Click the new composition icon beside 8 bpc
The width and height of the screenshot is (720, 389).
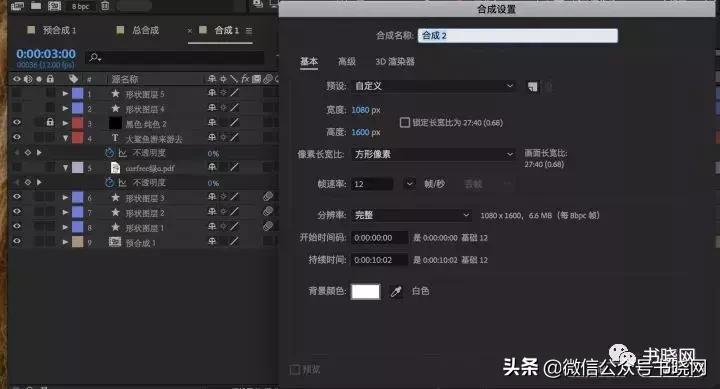tap(55, 6)
